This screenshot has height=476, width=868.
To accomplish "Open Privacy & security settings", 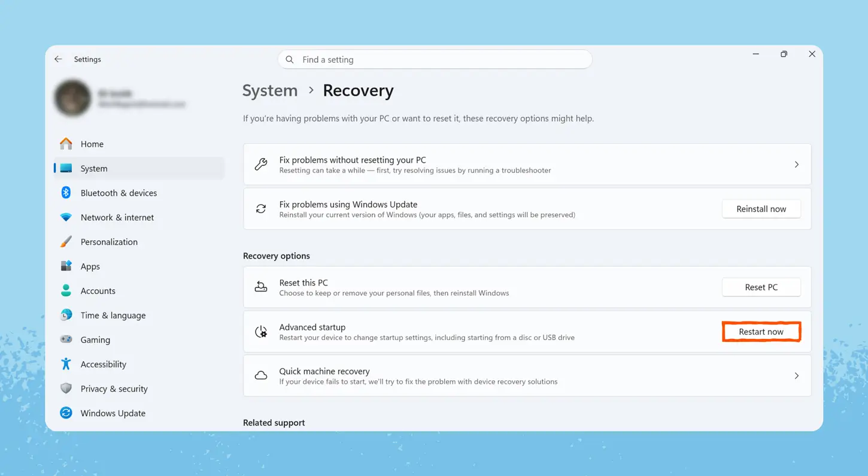I will click(139, 389).
